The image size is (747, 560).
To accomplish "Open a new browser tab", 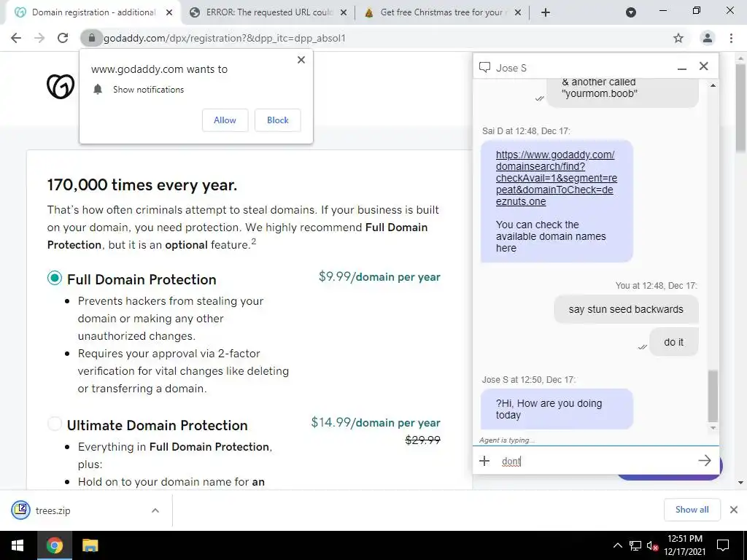I will pyautogui.click(x=546, y=13).
